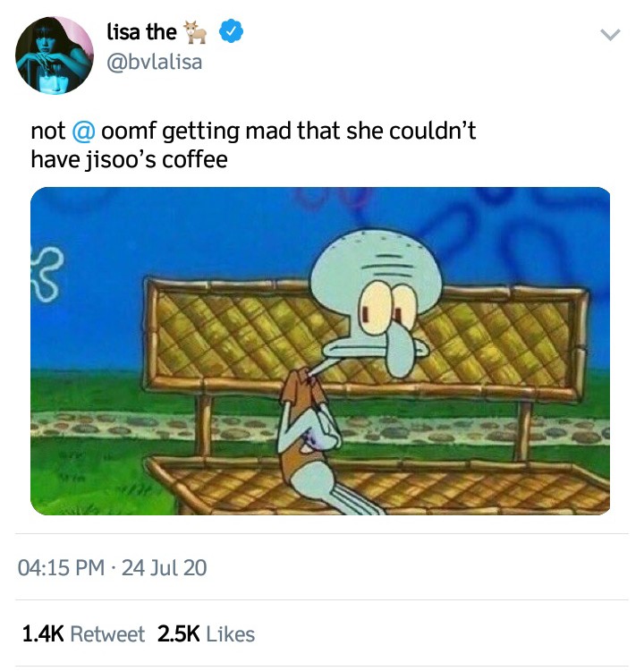
Task: Click the blue verified checkmark badge
Action: [231, 31]
